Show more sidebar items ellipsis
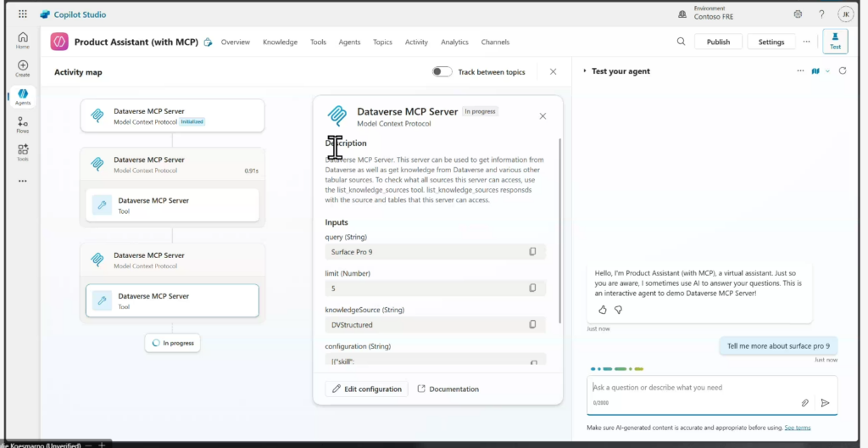This screenshot has width=868, height=448. (x=23, y=181)
